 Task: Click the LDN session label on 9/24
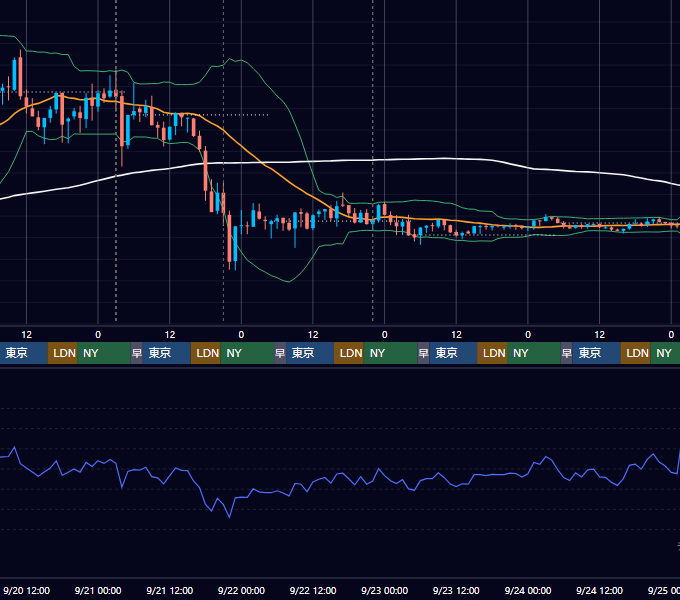638,353
